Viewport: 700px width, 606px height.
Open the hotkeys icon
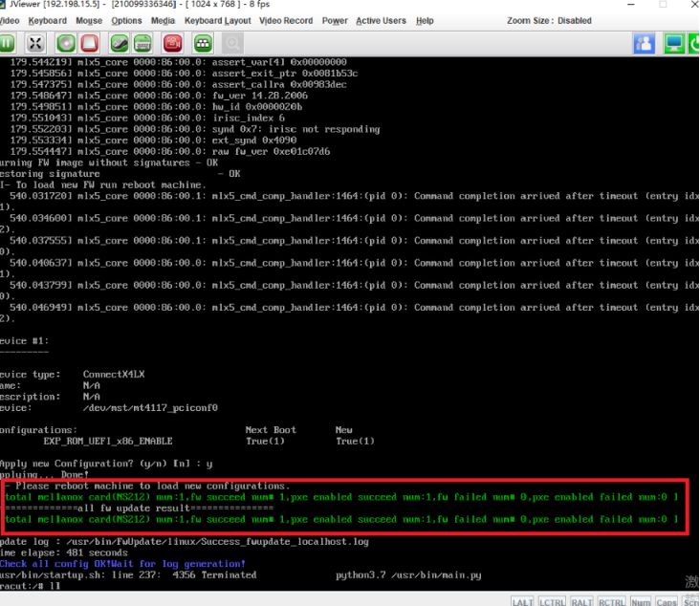pos(203,43)
